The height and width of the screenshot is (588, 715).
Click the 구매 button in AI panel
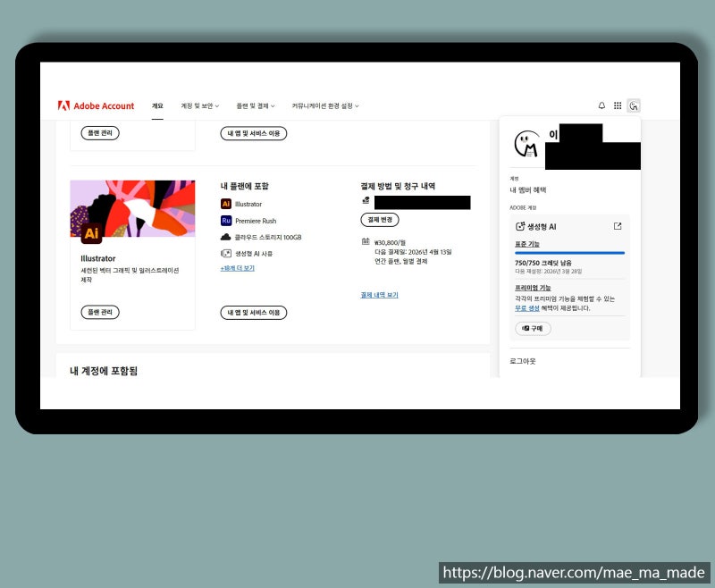coord(533,328)
